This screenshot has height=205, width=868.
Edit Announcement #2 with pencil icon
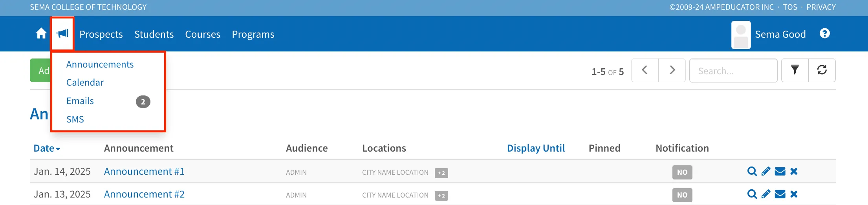[766, 194]
